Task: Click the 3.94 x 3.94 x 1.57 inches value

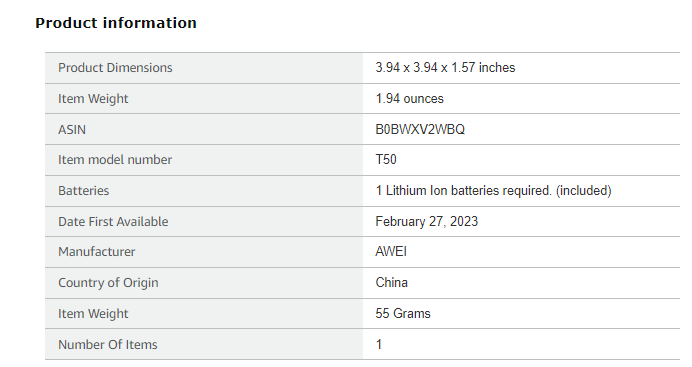Action: click(x=445, y=67)
